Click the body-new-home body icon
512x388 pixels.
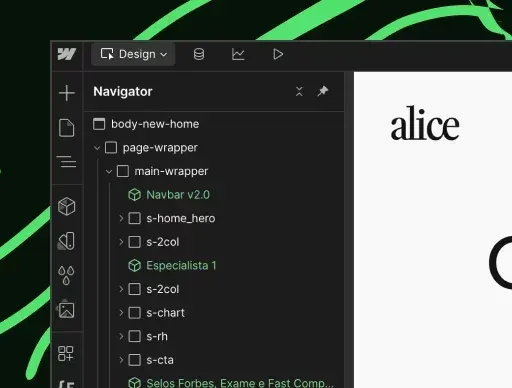point(99,124)
